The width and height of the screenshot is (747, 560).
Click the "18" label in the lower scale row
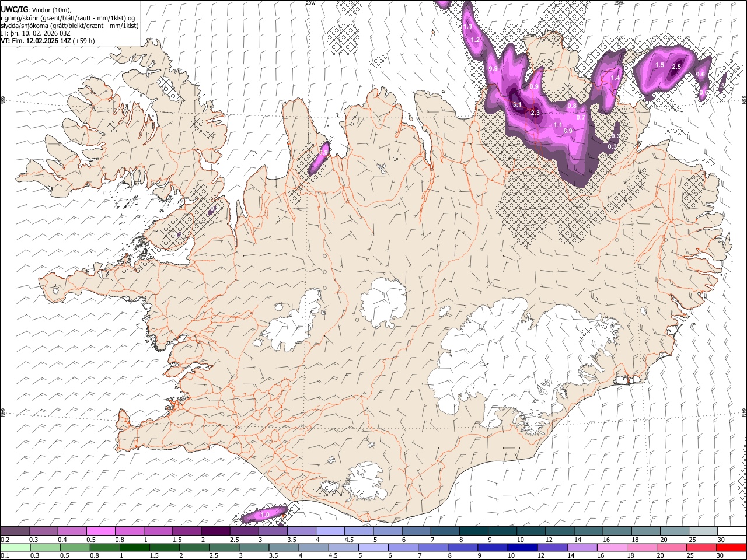(x=632, y=555)
